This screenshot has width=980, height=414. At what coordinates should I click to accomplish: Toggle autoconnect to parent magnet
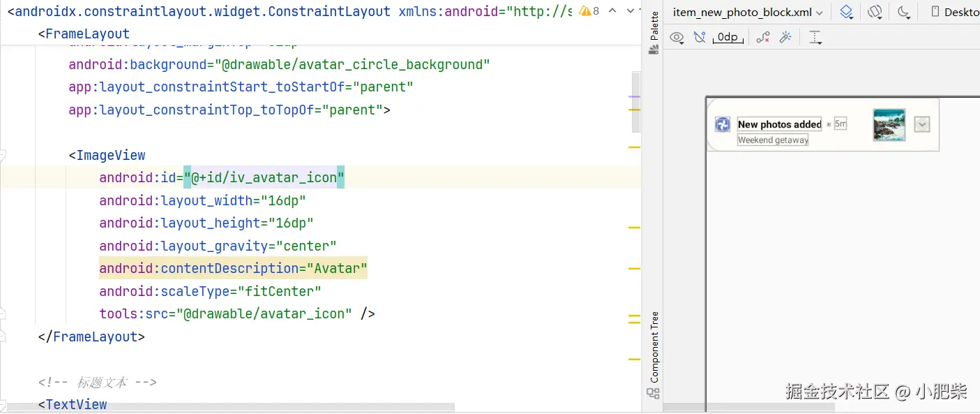(700, 37)
